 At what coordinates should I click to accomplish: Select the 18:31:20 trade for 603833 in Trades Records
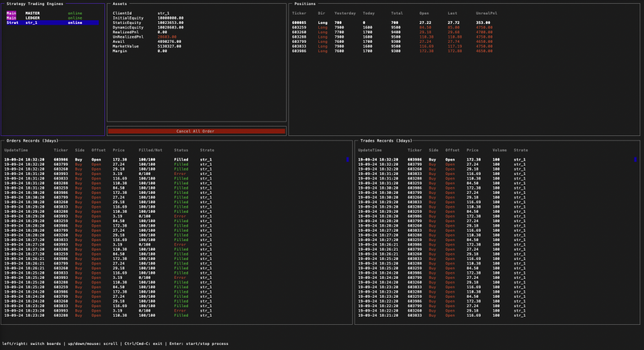[442, 174]
